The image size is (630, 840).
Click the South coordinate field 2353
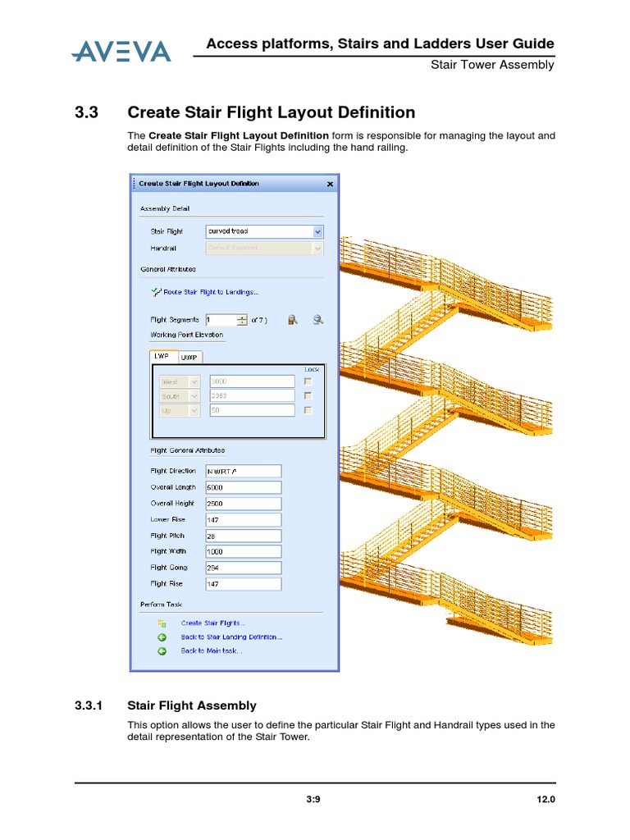click(x=253, y=396)
